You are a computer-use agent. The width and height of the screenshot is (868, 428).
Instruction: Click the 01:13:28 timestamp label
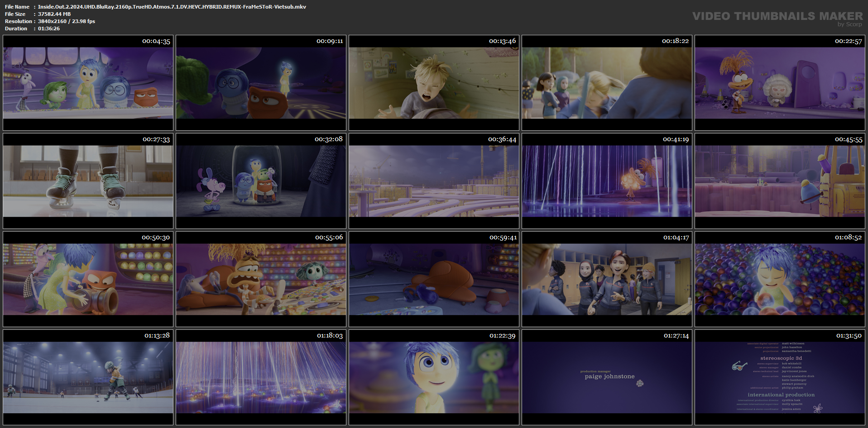pyautogui.click(x=157, y=336)
